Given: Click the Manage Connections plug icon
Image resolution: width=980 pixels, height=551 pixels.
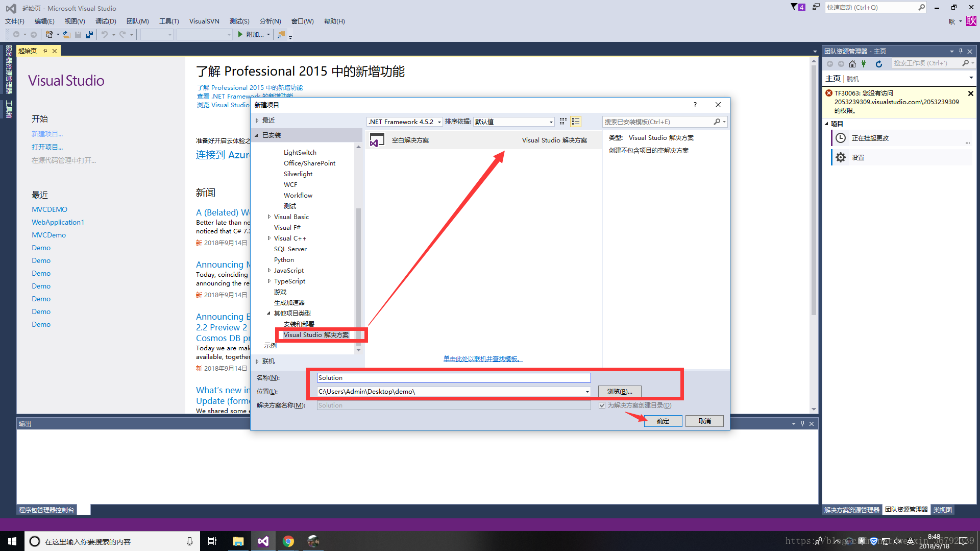Looking at the screenshot, I should 864,63.
